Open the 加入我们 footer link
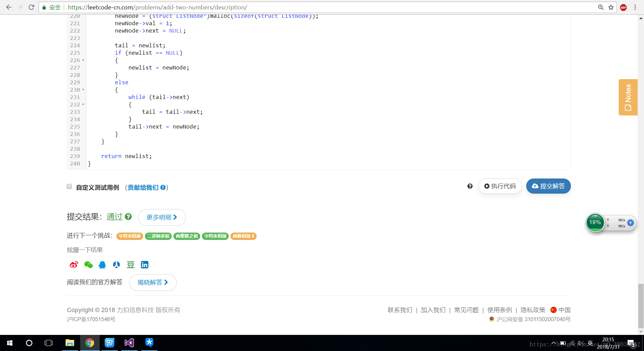The image size is (644, 351). pyautogui.click(x=433, y=310)
